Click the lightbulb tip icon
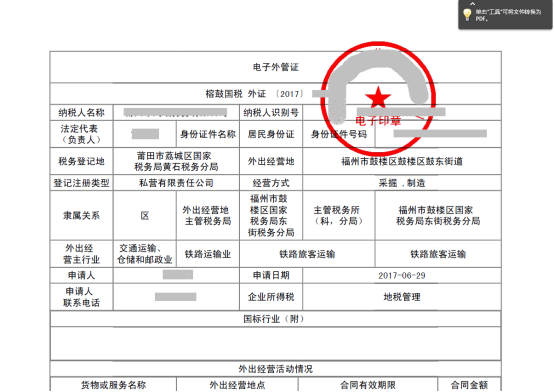 pos(467,15)
